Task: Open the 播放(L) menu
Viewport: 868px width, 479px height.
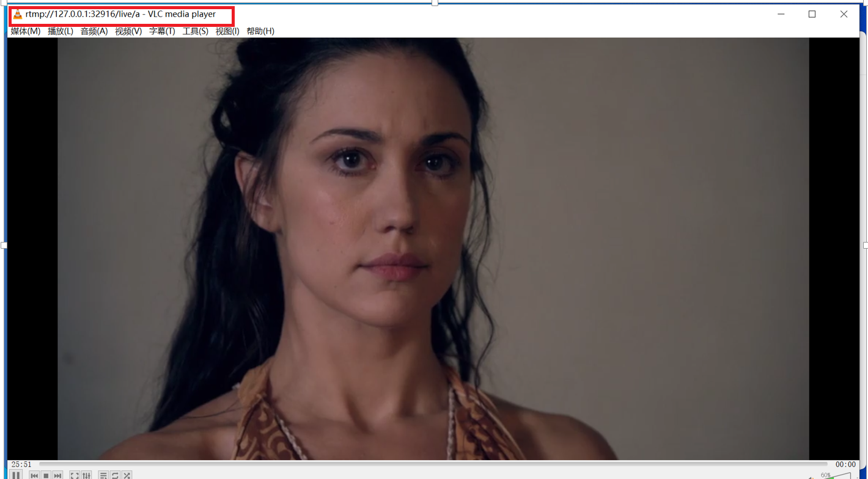Action: [x=61, y=31]
